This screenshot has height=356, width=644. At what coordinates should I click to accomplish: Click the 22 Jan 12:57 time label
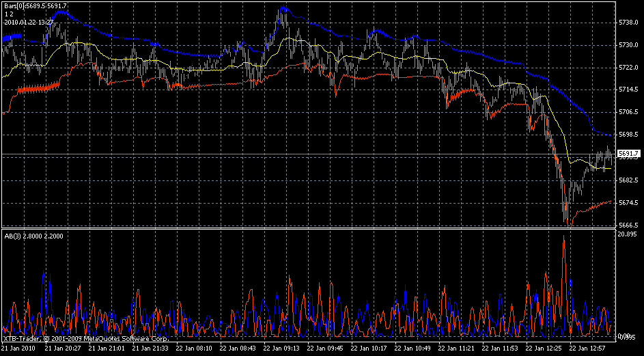point(587,348)
